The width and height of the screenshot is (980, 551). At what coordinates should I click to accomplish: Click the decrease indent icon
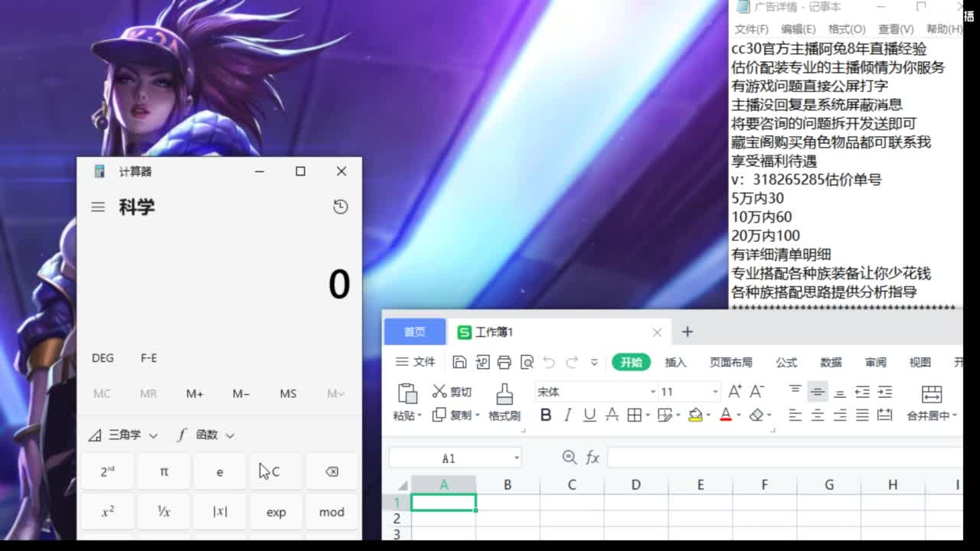click(862, 392)
